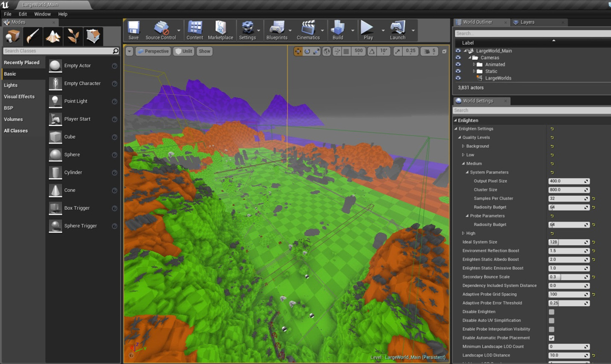Viewport: 611px width, 364px height.
Task: Click the Unlit view mode button
Action: 184,51
